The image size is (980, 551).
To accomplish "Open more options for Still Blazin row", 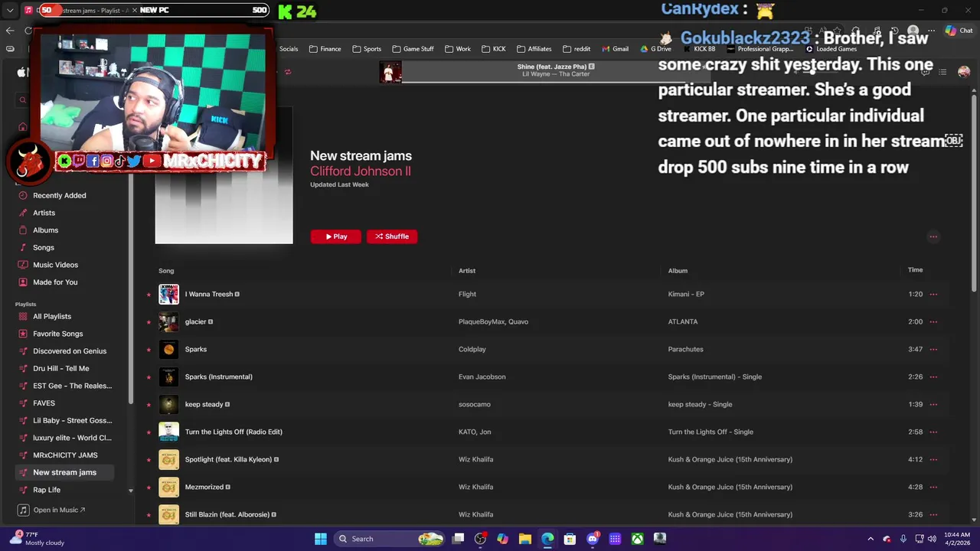I will tap(933, 514).
